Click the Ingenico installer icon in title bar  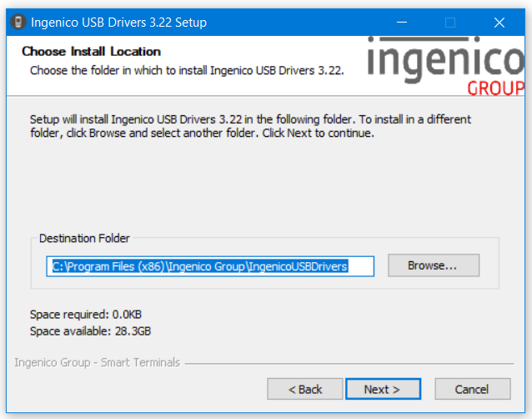(x=18, y=22)
